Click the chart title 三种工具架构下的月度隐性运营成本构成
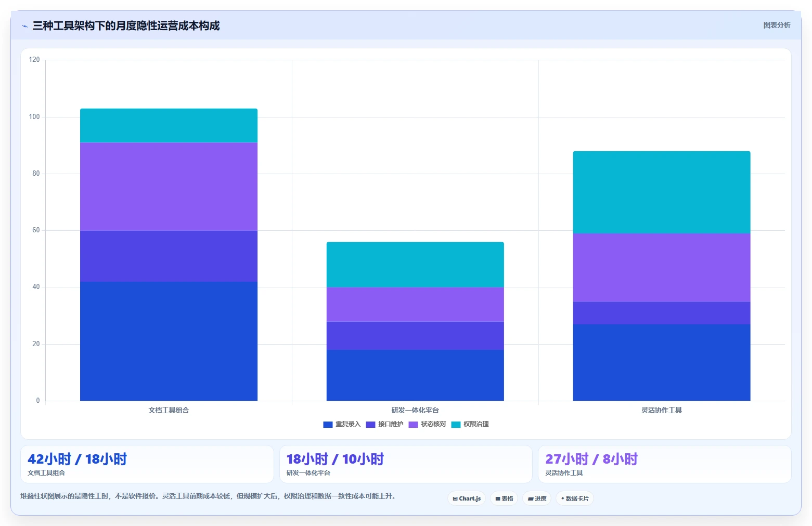 point(126,25)
